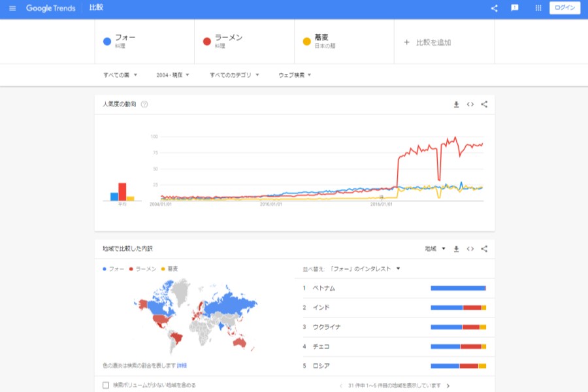Enable low search volume regions checkbox
The height and width of the screenshot is (392, 588).
[106, 385]
